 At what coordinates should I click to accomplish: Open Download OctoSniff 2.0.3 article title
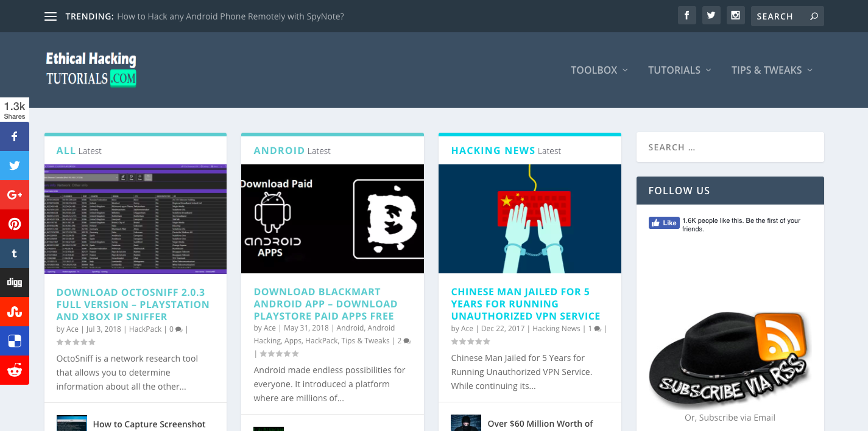[133, 304]
